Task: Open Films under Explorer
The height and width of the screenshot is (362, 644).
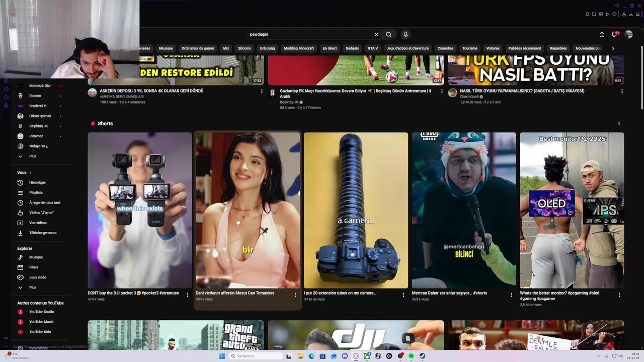Action: click(x=33, y=267)
